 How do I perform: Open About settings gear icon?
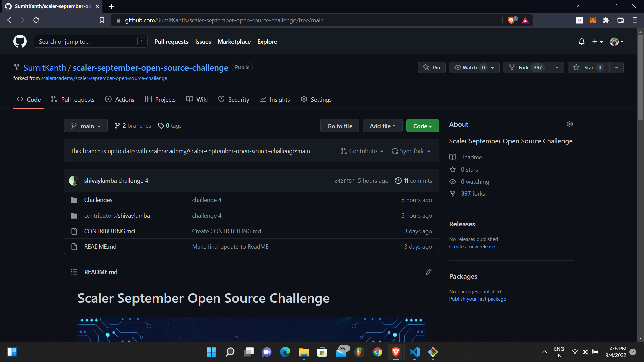[x=570, y=124]
